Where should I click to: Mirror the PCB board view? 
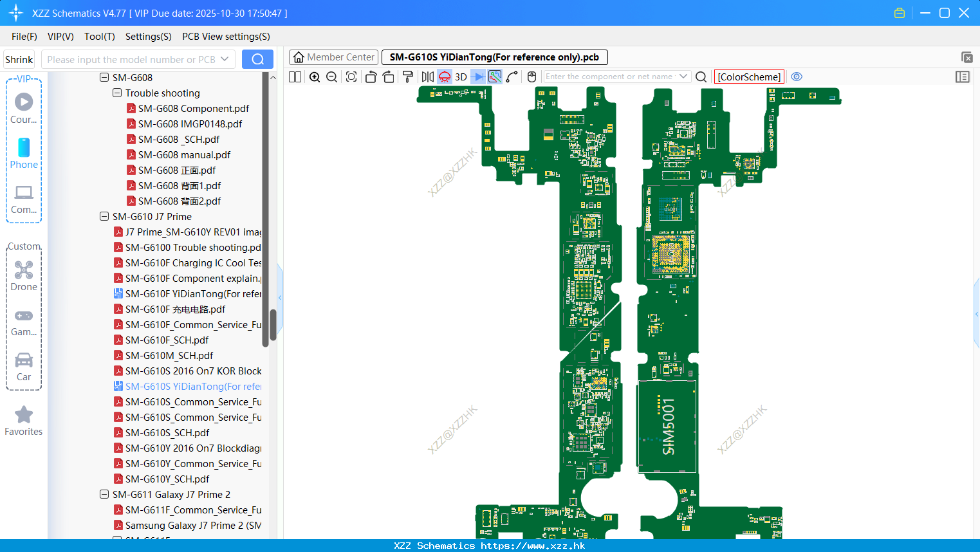click(427, 77)
